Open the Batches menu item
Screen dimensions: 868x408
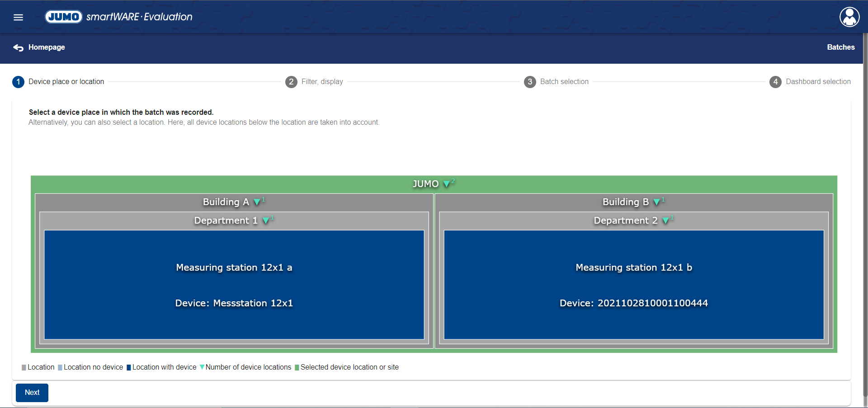(x=840, y=47)
